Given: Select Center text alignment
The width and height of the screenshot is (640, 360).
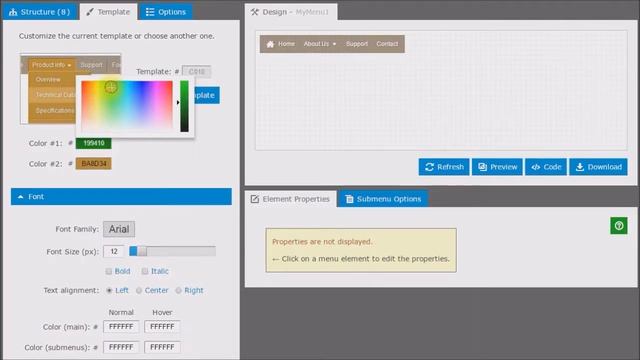Looking at the screenshot, I should (139, 291).
